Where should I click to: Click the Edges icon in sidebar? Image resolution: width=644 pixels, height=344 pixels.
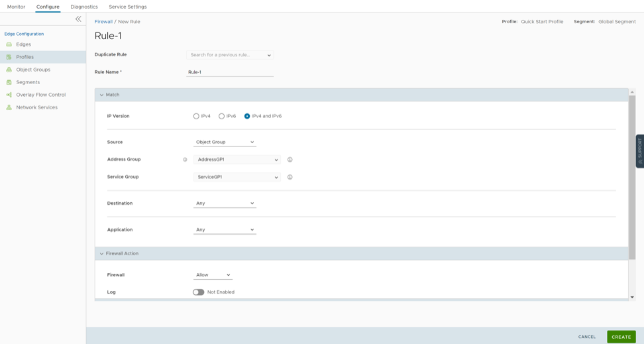point(9,44)
